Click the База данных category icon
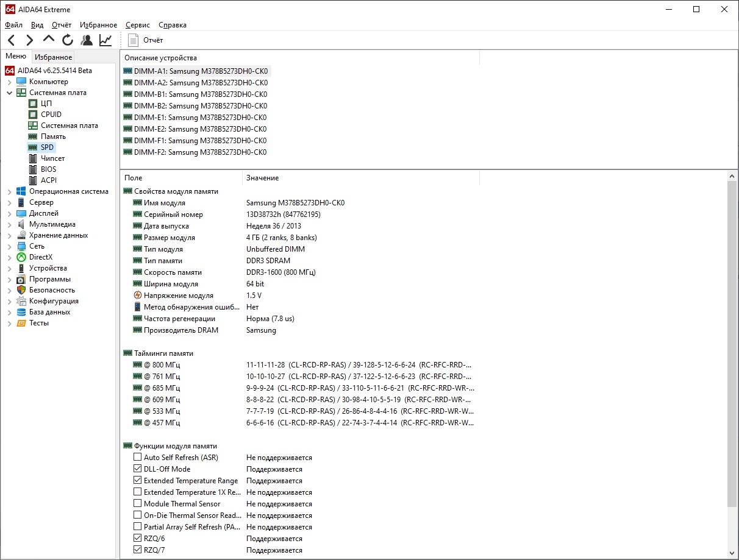Image resolution: width=739 pixels, height=560 pixels. tap(21, 312)
